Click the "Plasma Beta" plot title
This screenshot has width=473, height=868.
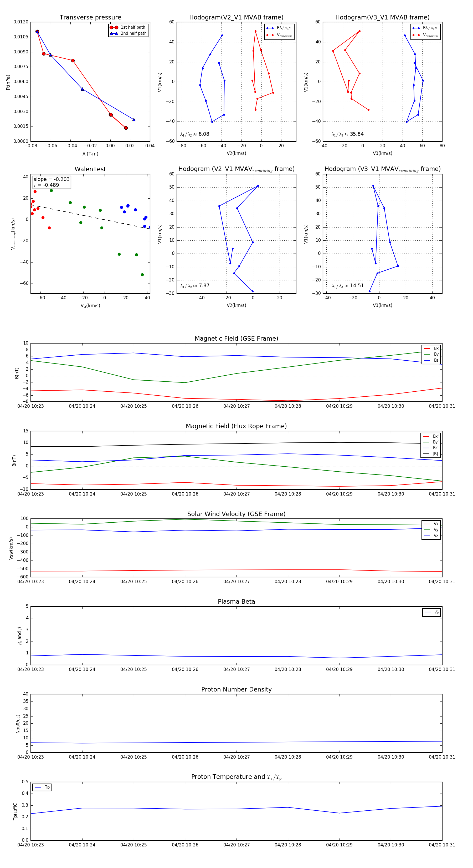(236, 602)
